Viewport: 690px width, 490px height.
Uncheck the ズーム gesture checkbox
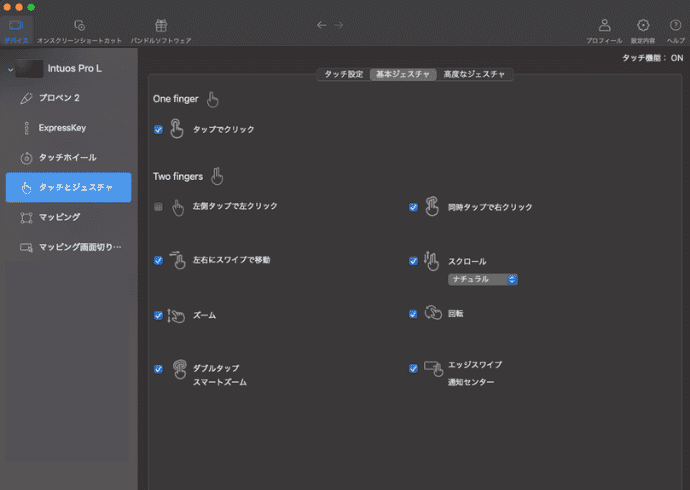(x=158, y=315)
